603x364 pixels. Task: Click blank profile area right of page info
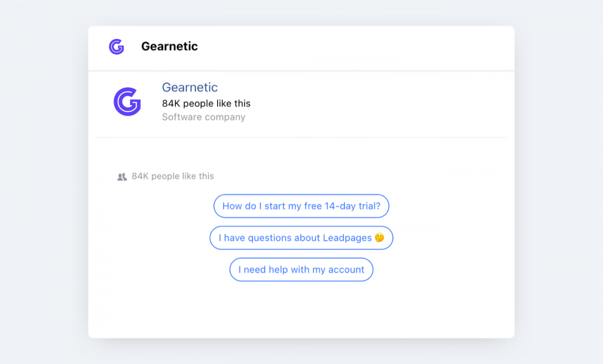377,103
